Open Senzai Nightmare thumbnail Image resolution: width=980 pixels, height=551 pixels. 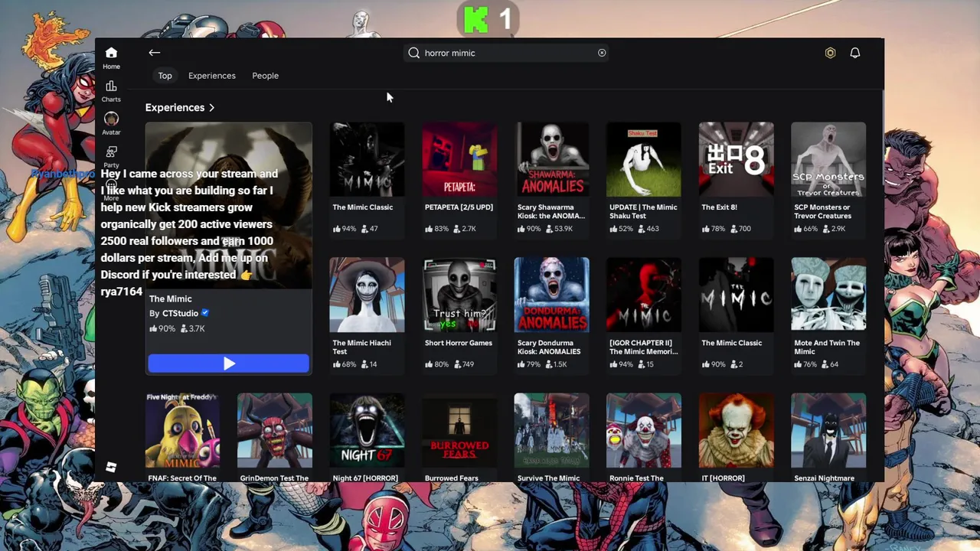828,430
